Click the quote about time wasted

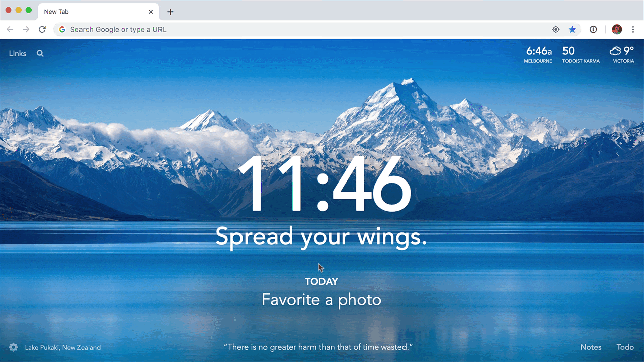(318, 347)
